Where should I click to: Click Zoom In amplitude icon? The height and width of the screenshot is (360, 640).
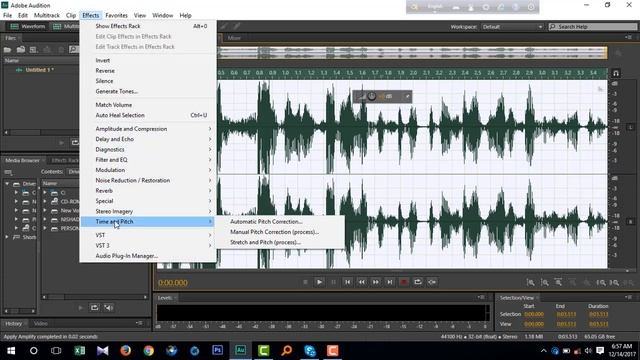[x=530, y=282]
